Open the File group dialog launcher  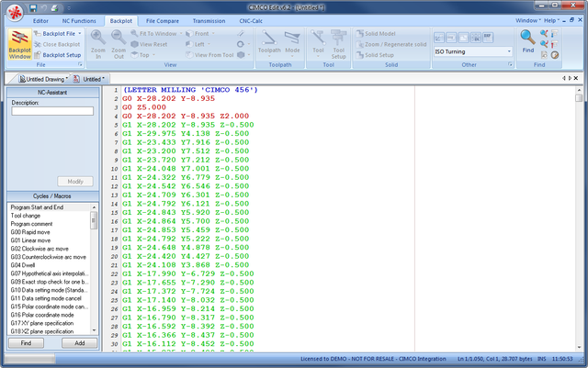point(80,65)
